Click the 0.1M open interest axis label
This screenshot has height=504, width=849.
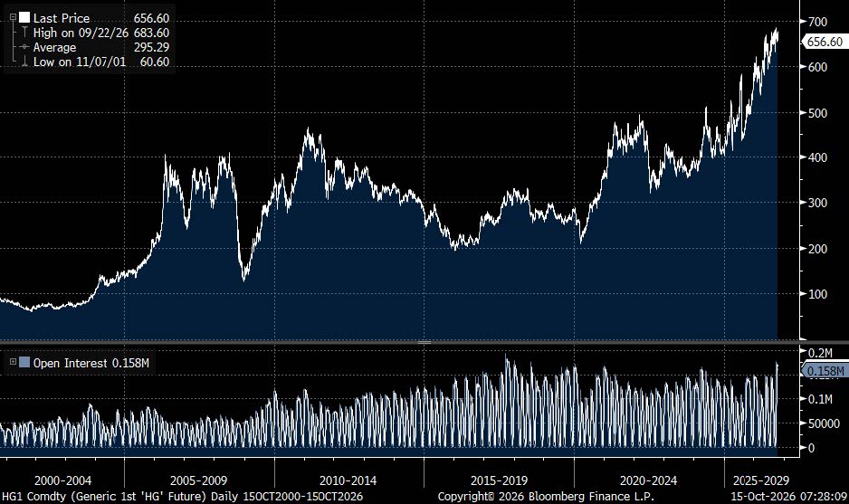pos(820,399)
